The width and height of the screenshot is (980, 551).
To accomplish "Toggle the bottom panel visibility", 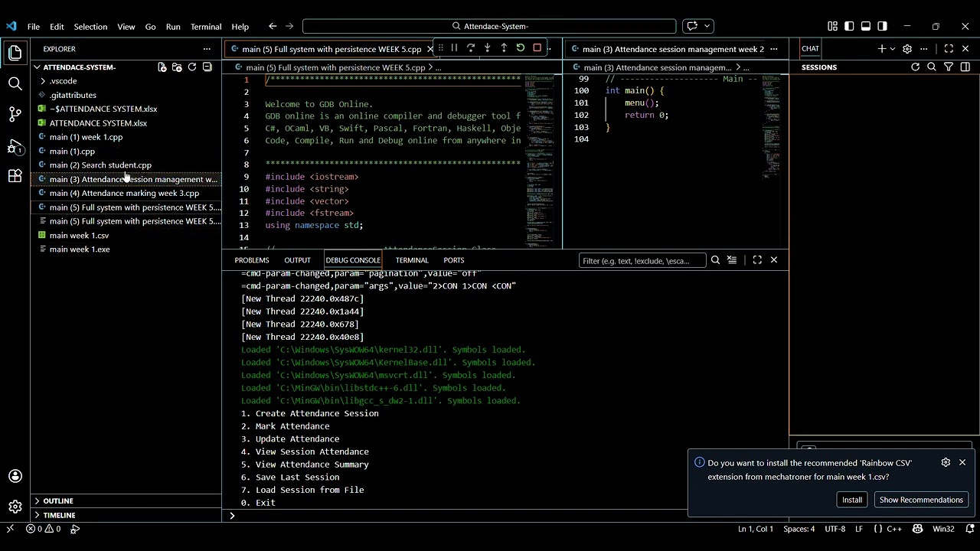I will (x=866, y=26).
